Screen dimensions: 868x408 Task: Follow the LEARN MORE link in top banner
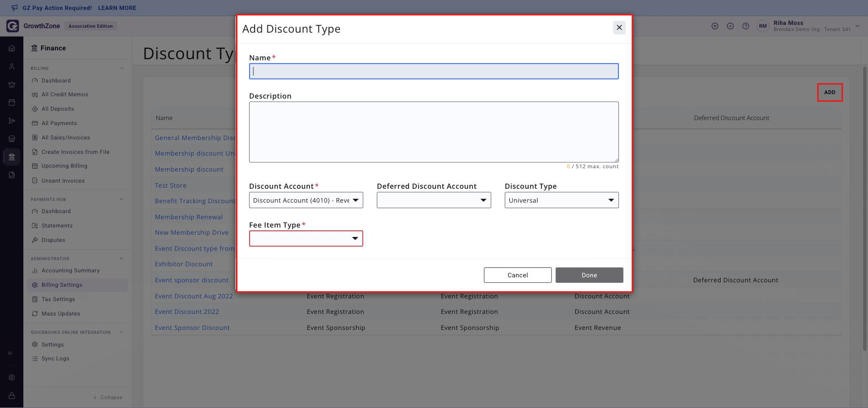coord(117,8)
